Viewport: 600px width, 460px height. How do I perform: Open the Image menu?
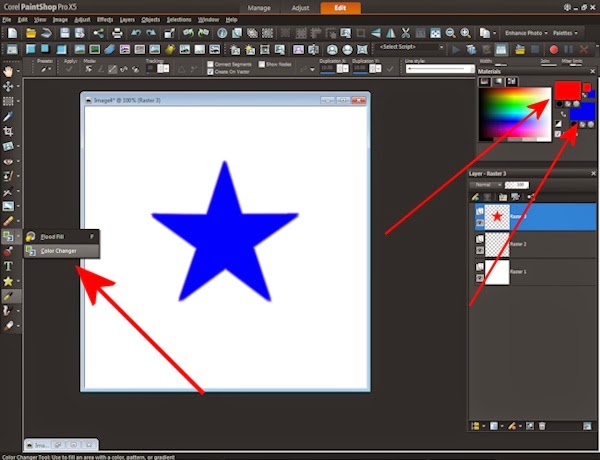coord(60,20)
